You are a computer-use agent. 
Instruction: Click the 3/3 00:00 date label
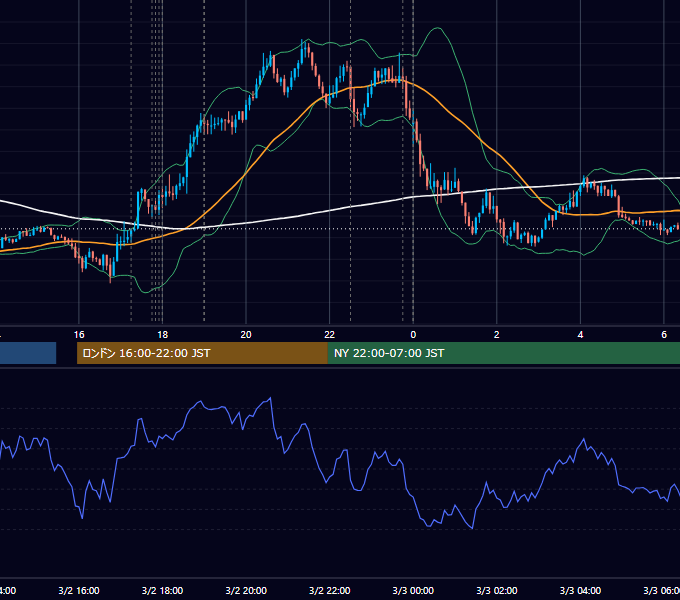[413, 590]
